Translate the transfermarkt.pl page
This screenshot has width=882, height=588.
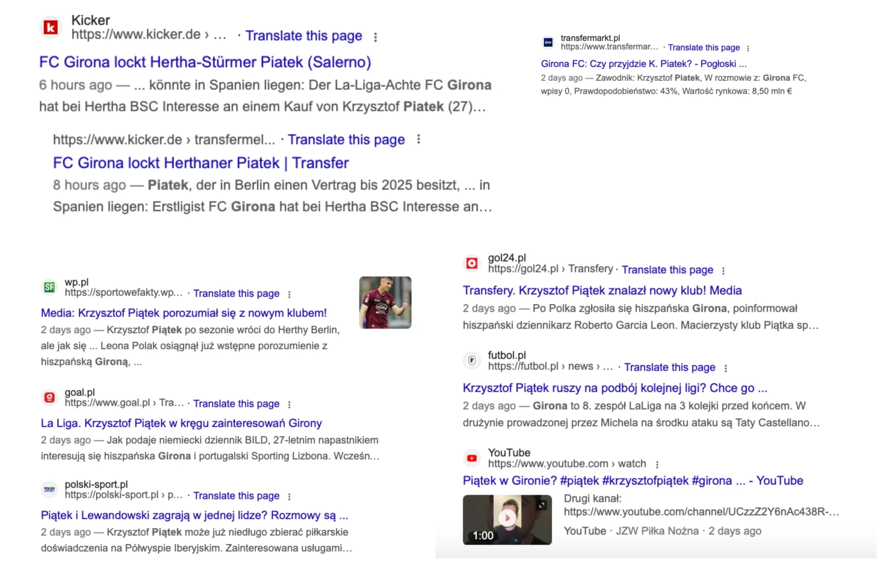tap(704, 47)
